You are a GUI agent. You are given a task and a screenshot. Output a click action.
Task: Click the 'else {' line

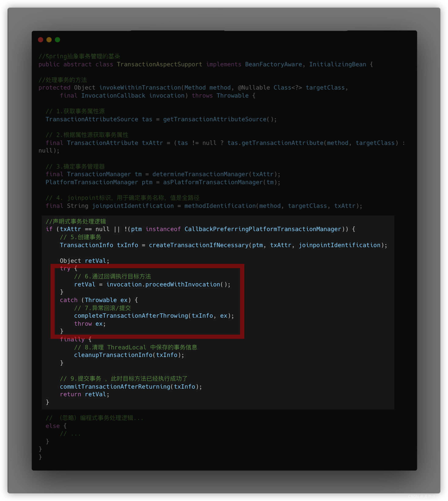tap(56, 426)
